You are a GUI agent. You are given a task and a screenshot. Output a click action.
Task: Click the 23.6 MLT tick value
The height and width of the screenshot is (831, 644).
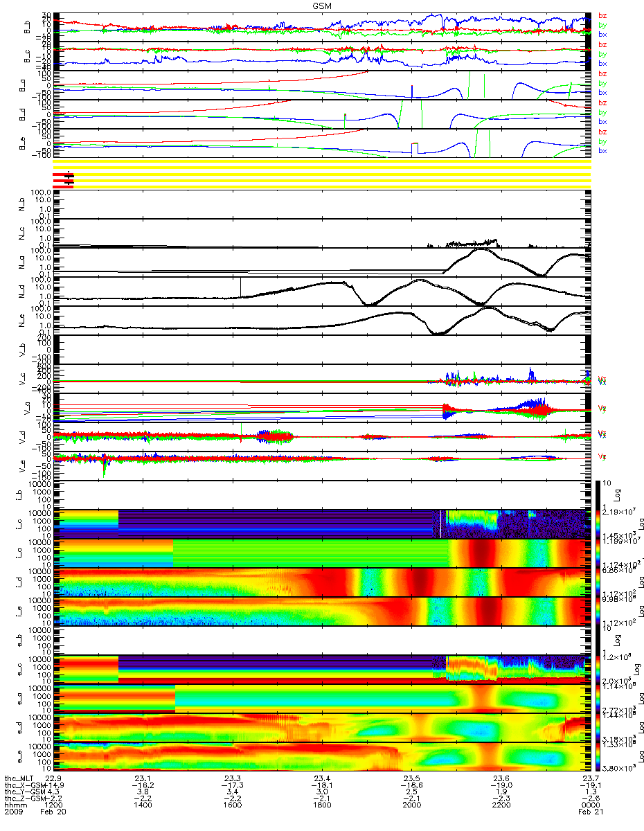[x=501, y=778]
